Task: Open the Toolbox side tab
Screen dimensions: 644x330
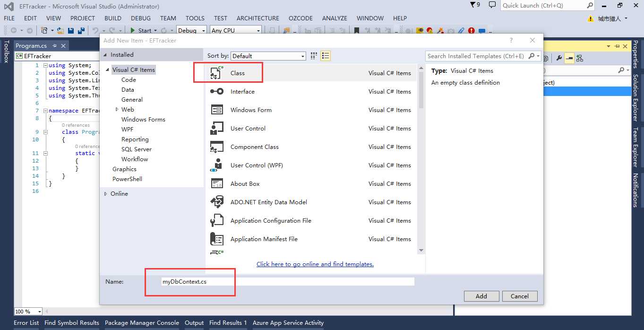Action: 6,52
